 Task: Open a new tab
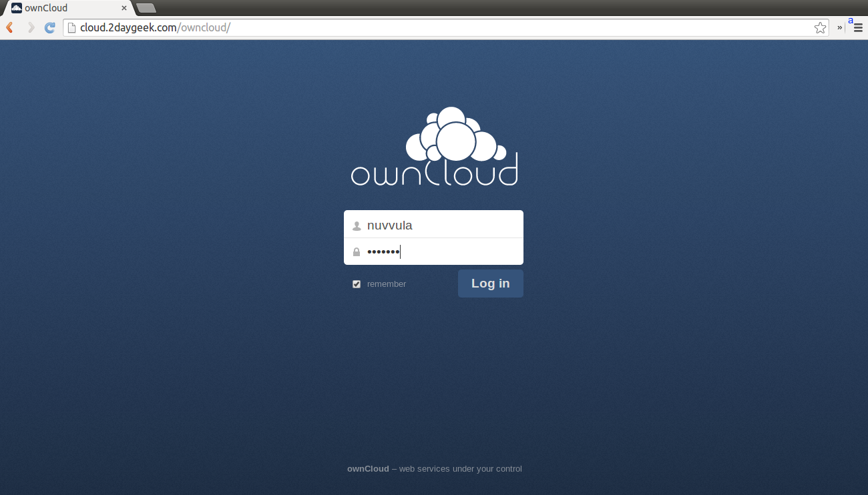coord(146,8)
